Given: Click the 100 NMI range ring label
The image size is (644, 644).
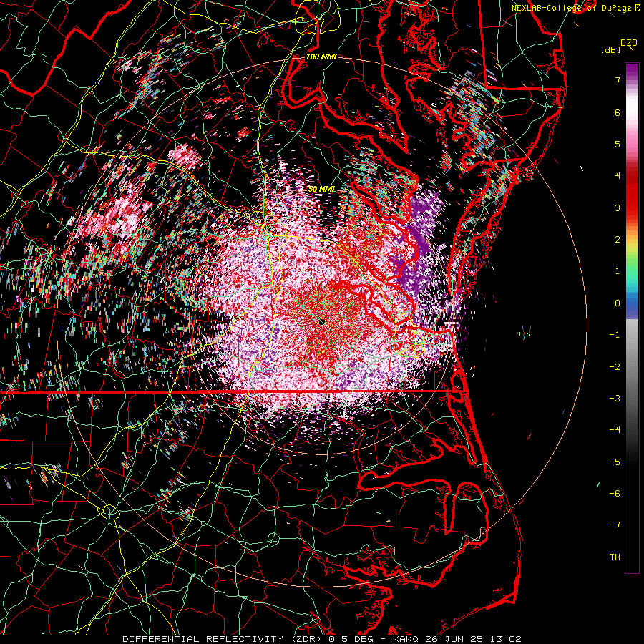Looking at the screenshot, I should 321,57.
